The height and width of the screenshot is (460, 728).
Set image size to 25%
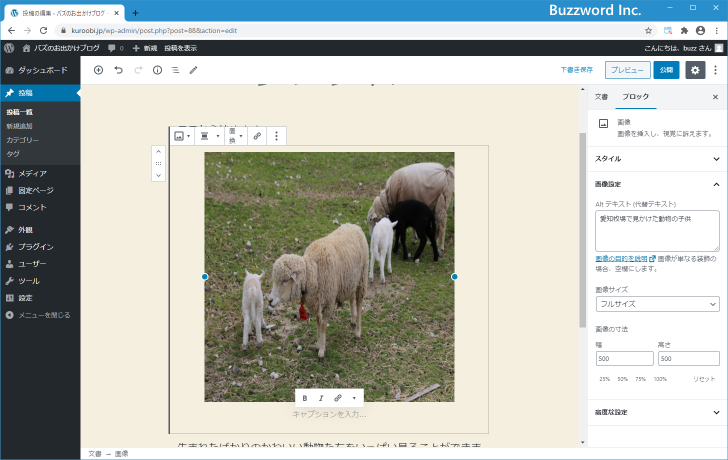[x=604, y=379]
